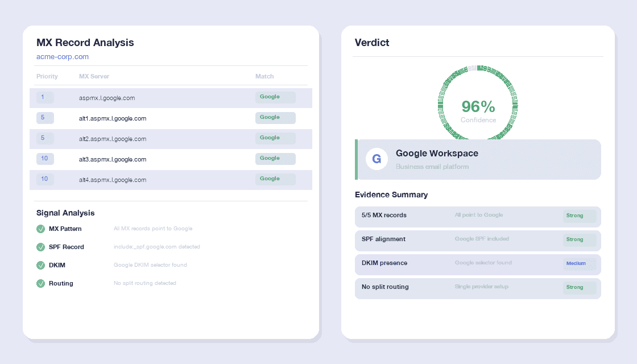Click the Priority column header
The image size is (637, 364).
[x=47, y=76]
